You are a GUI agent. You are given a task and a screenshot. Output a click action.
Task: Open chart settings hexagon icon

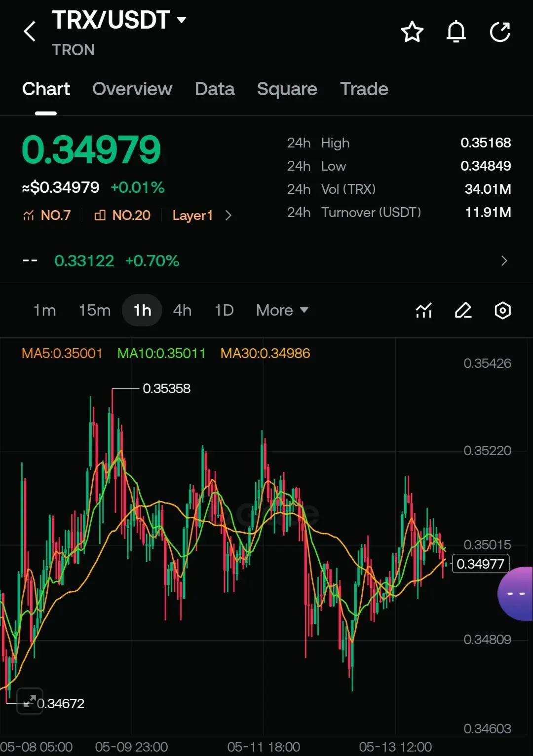(502, 310)
